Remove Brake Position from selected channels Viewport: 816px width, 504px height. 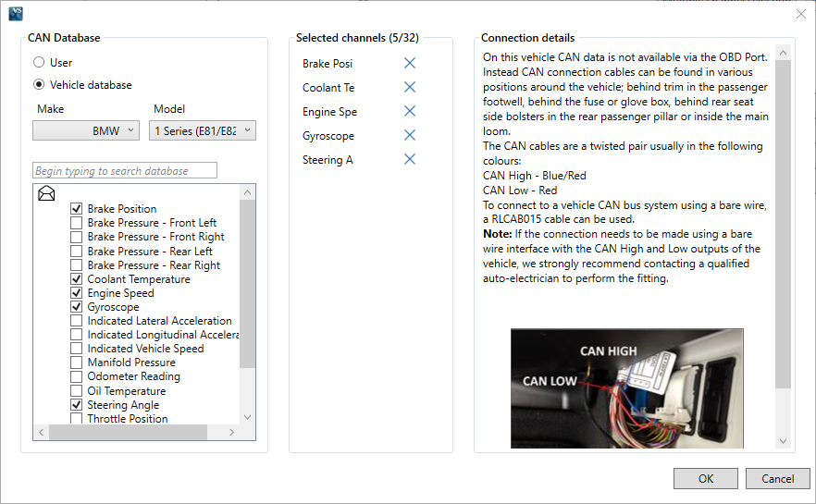click(x=410, y=63)
